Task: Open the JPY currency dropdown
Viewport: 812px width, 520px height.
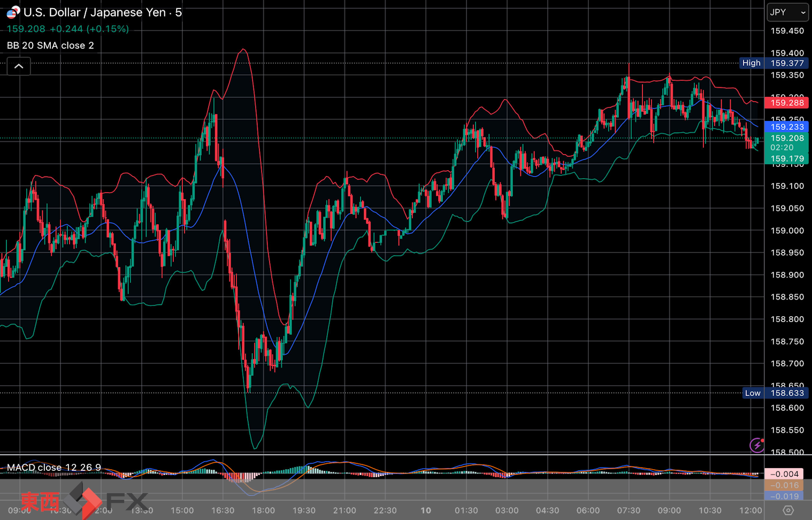Action: point(787,12)
